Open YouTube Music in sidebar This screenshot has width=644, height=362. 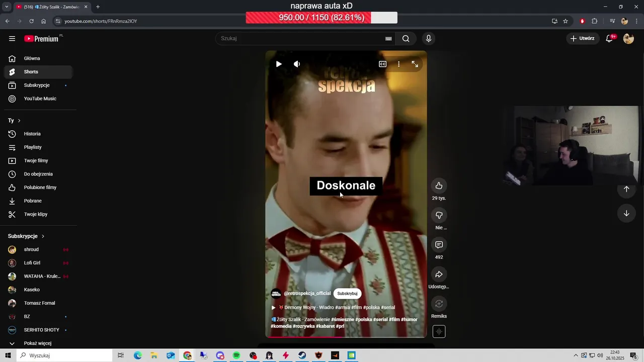[x=38, y=99]
